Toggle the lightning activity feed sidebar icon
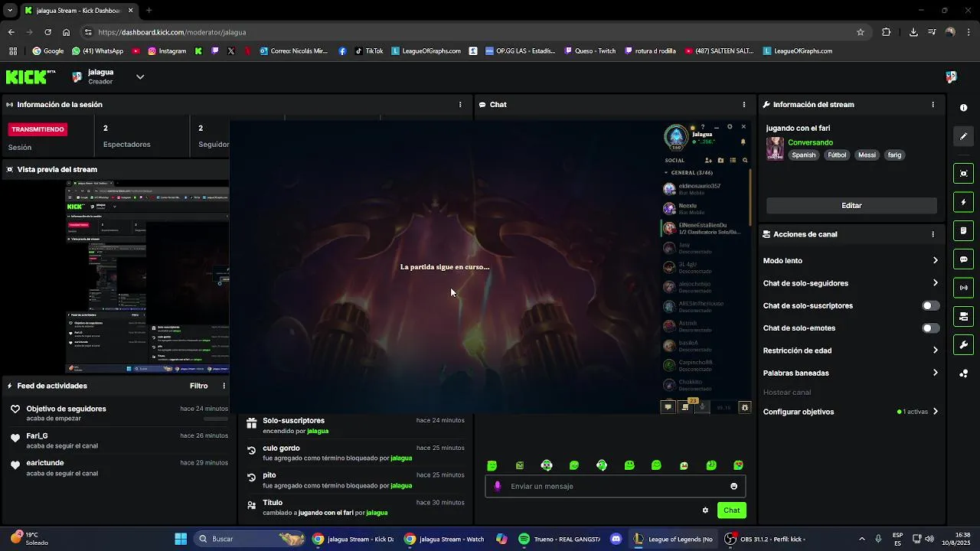Viewport: 980px width, 551px height. click(x=964, y=202)
